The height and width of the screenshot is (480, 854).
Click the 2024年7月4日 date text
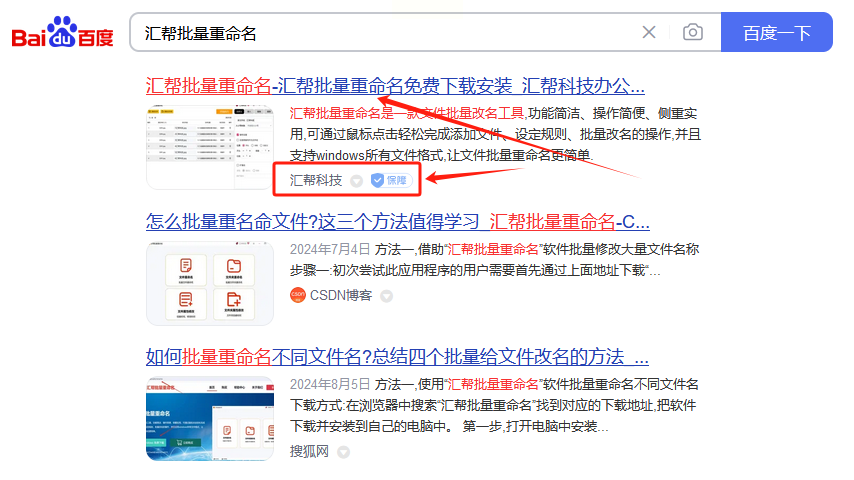(330, 250)
